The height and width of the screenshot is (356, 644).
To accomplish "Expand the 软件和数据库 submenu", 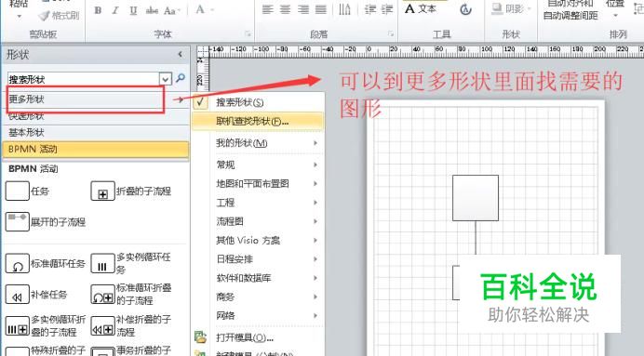I will pyautogui.click(x=258, y=278).
